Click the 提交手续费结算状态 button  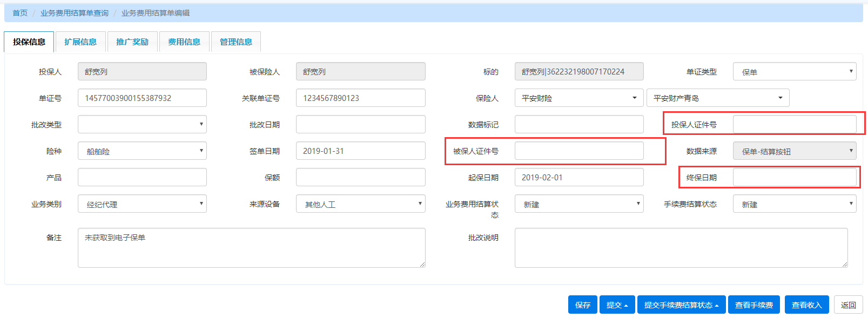(681, 305)
